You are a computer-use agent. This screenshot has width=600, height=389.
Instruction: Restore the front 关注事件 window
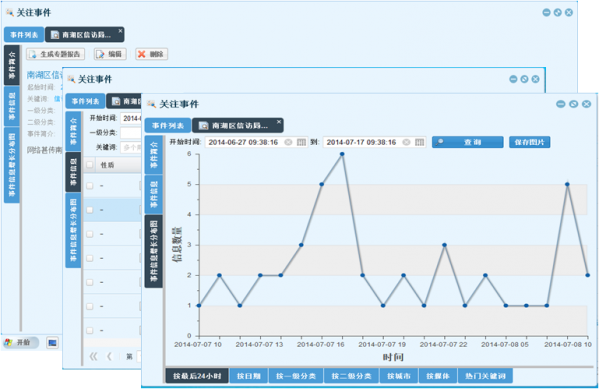[x=573, y=104]
